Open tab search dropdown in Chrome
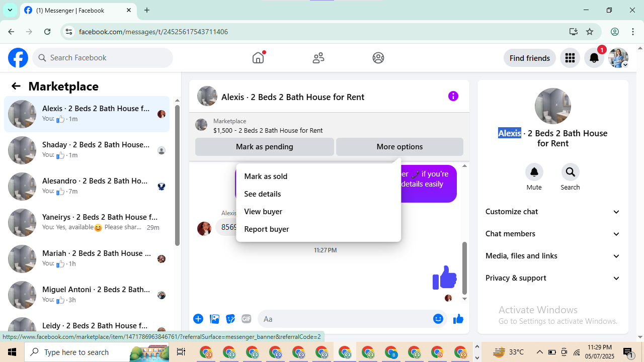This screenshot has height=362, width=644. click(x=10, y=10)
